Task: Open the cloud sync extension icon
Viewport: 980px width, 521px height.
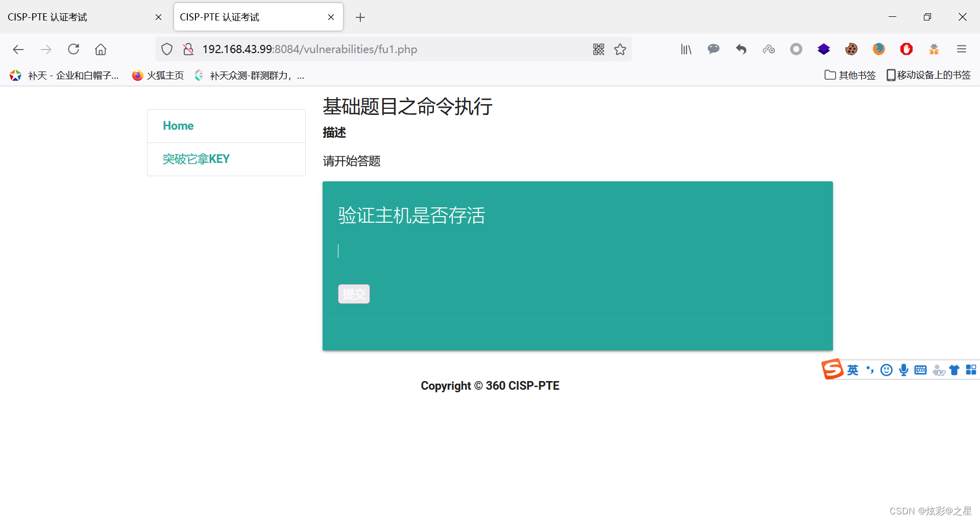Action: tap(769, 49)
